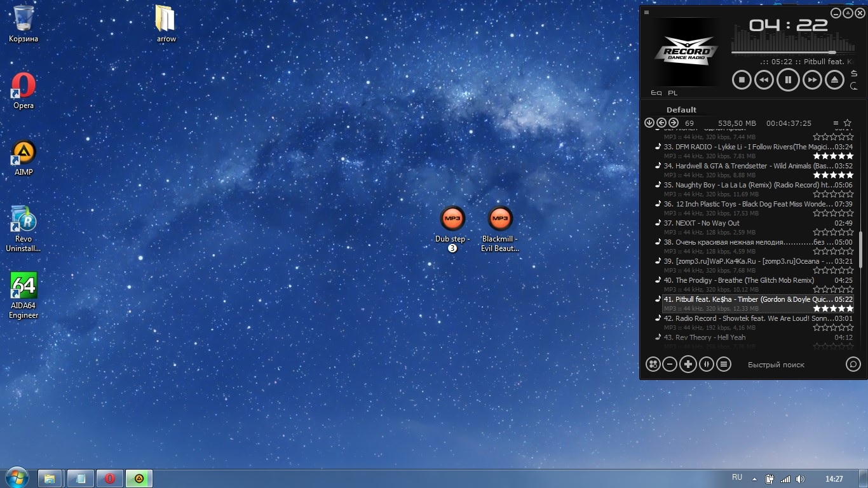Open the network signal tray icon
Screen dimensions: 868x488
[x=785, y=479]
